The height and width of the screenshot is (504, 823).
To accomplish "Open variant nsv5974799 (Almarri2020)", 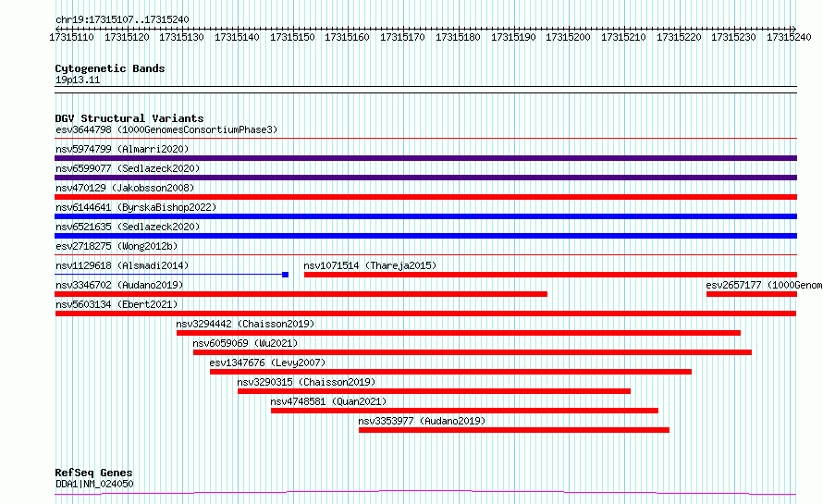I will (122, 149).
